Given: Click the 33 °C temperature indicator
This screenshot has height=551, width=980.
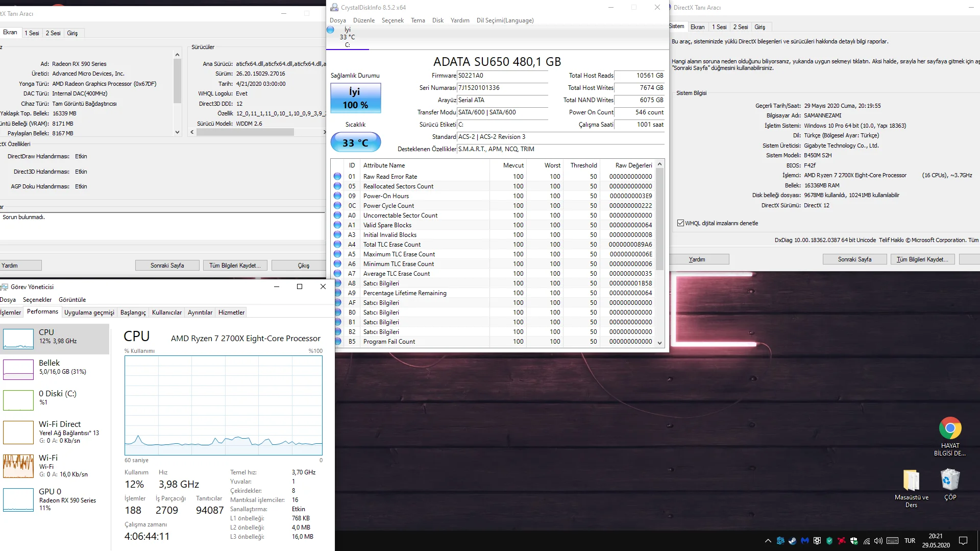Looking at the screenshot, I should [355, 142].
